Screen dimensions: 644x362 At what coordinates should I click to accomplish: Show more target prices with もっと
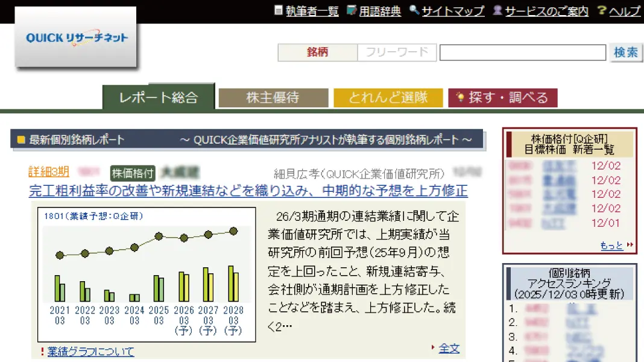(611, 246)
